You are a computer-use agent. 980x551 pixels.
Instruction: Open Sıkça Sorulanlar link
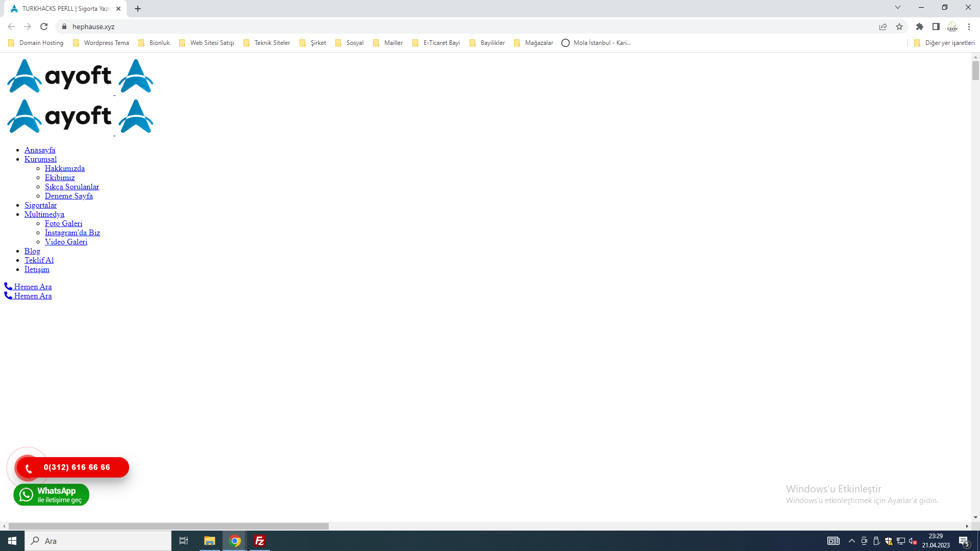click(72, 187)
